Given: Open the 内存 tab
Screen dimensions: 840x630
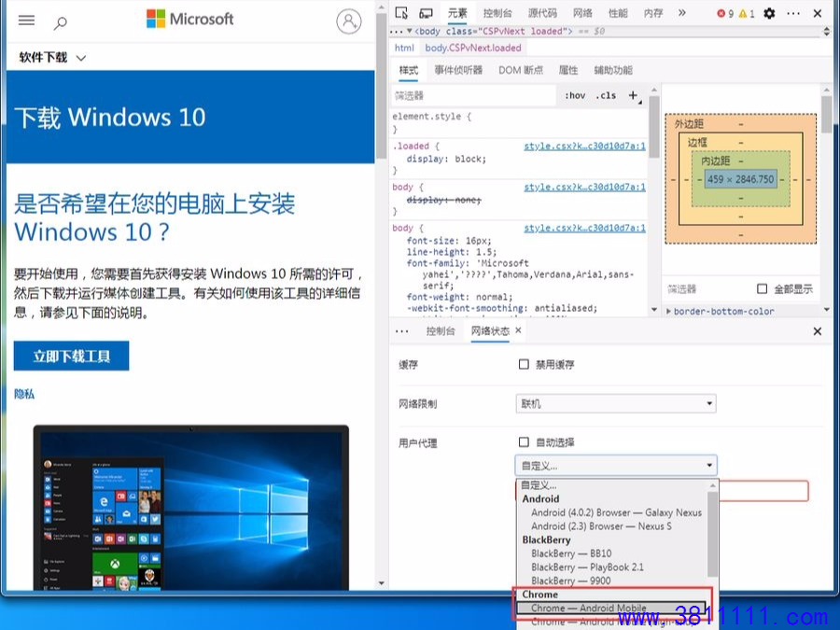Looking at the screenshot, I should (x=653, y=13).
